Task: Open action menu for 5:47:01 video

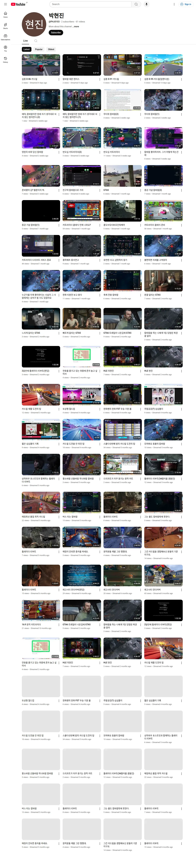Action: click(x=99, y=79)
